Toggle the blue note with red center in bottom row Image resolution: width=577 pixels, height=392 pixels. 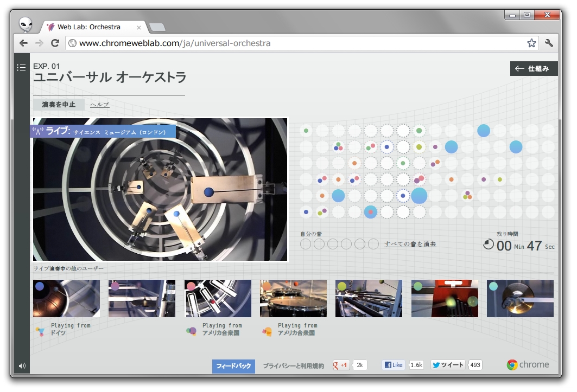coord(371,212)
